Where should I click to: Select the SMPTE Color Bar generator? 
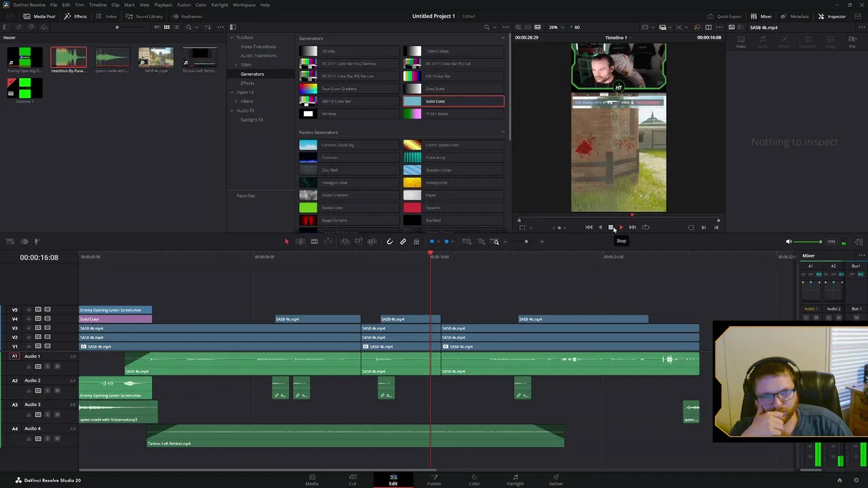tap(349, 101)
